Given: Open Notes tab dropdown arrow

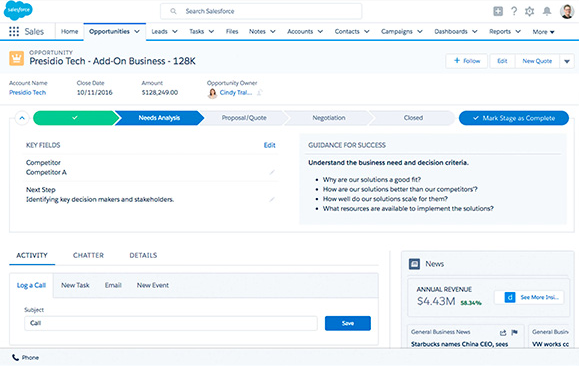Looking at the screenshot, I should click(x=273, y=31).
